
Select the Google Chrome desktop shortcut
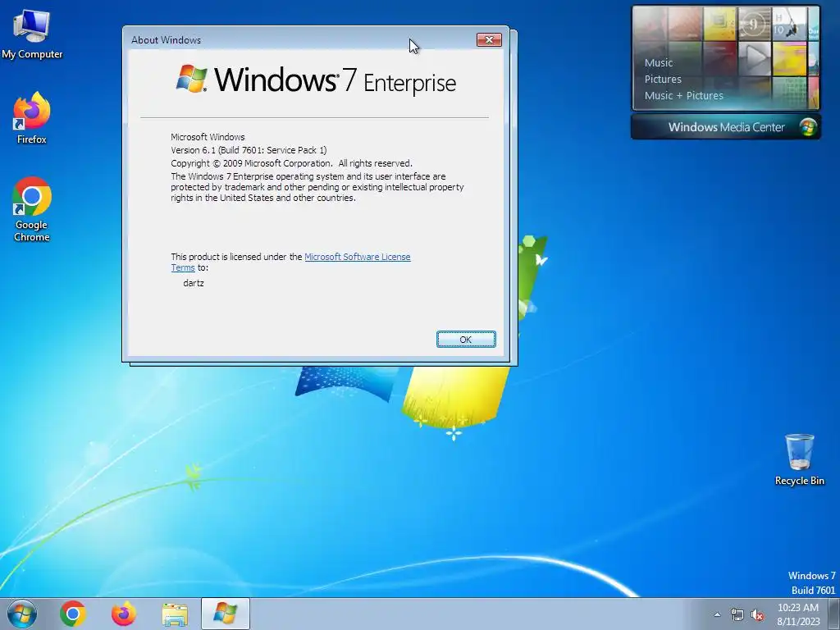(x=32, y=209)
